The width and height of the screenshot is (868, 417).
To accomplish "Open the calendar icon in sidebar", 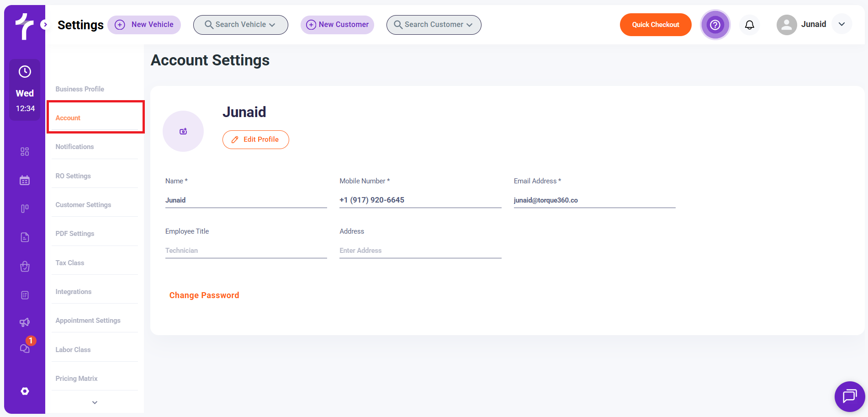I will click(25, 180).
